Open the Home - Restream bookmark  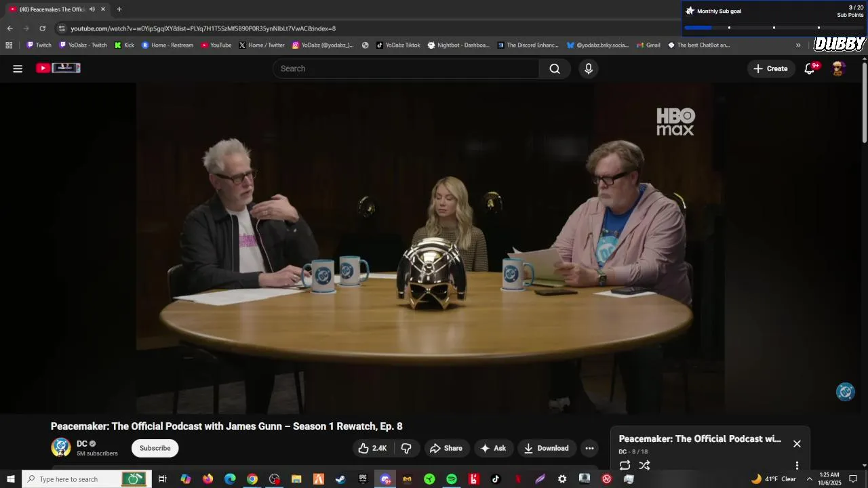tap(167, 45)
